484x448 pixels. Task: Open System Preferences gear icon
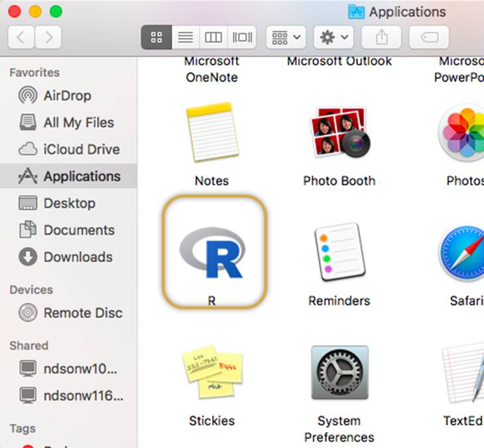pyautogui.click(x=339, y=372)
